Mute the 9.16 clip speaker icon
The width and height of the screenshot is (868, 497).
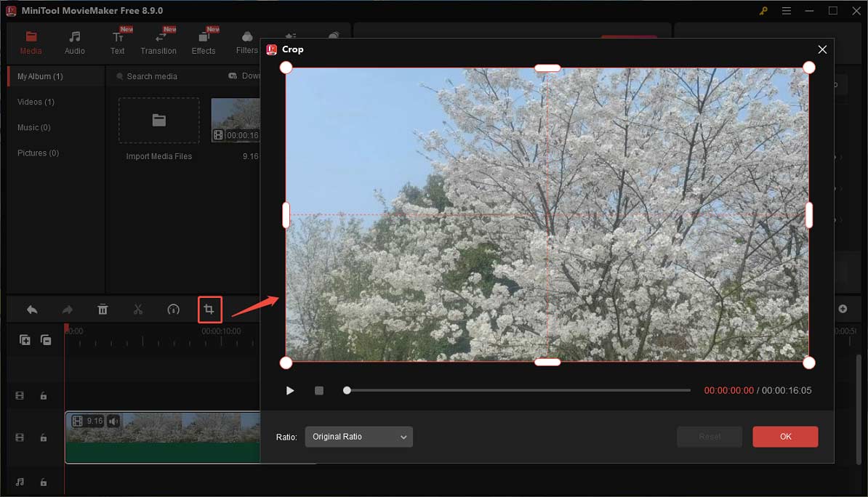tap(113, 421)
